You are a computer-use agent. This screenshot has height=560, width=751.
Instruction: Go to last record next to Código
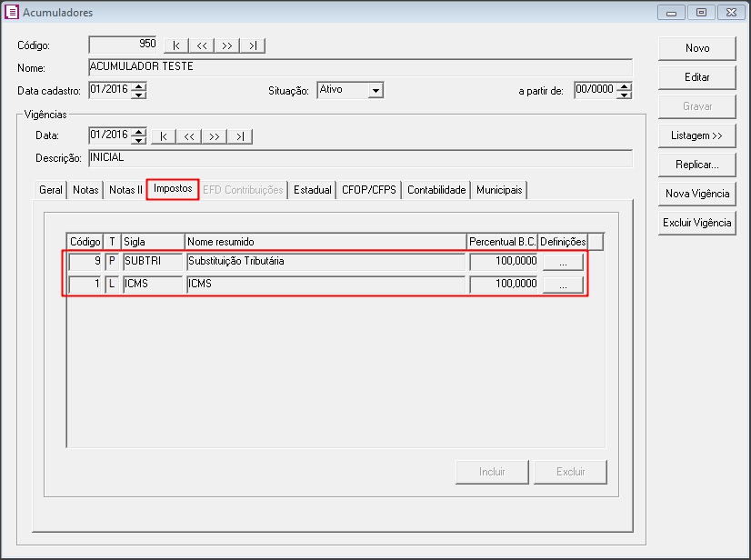coord(253,45)
